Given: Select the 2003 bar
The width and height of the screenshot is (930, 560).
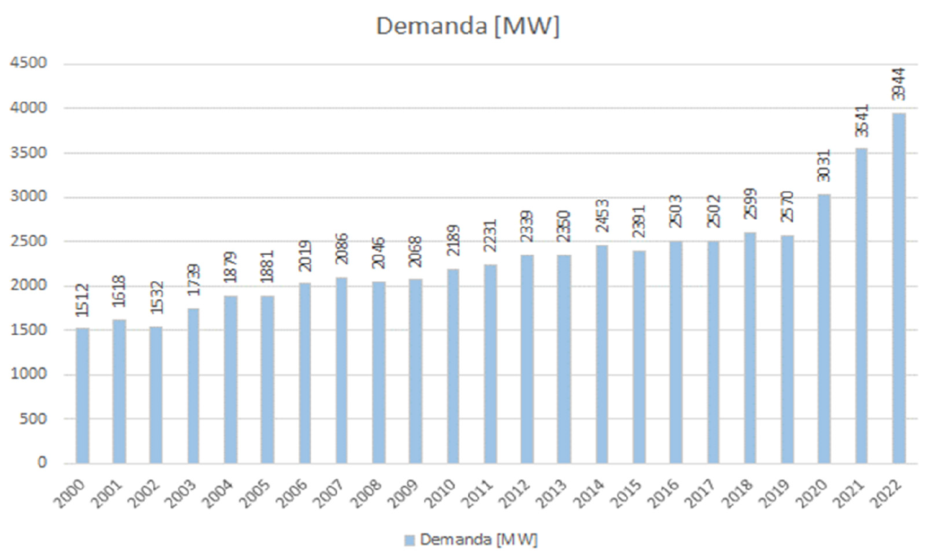Looking at the screenshot, I should [193, 386].
